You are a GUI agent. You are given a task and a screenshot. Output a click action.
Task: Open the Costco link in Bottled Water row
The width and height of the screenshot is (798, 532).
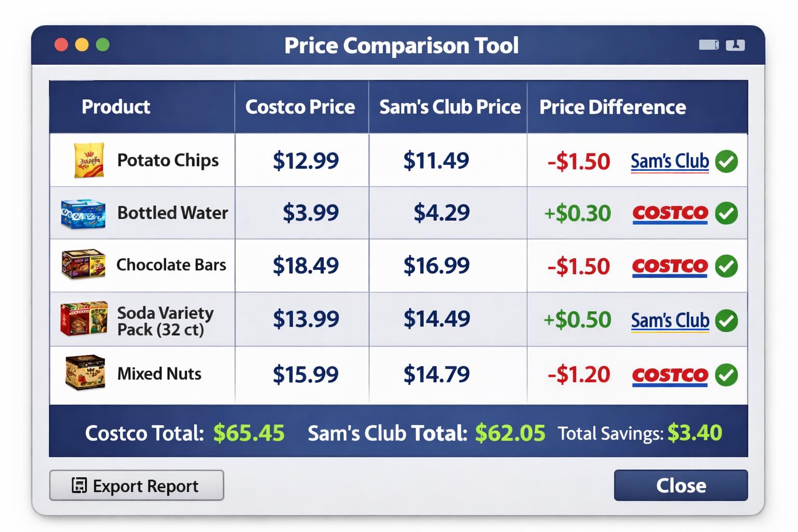(670, 214)
